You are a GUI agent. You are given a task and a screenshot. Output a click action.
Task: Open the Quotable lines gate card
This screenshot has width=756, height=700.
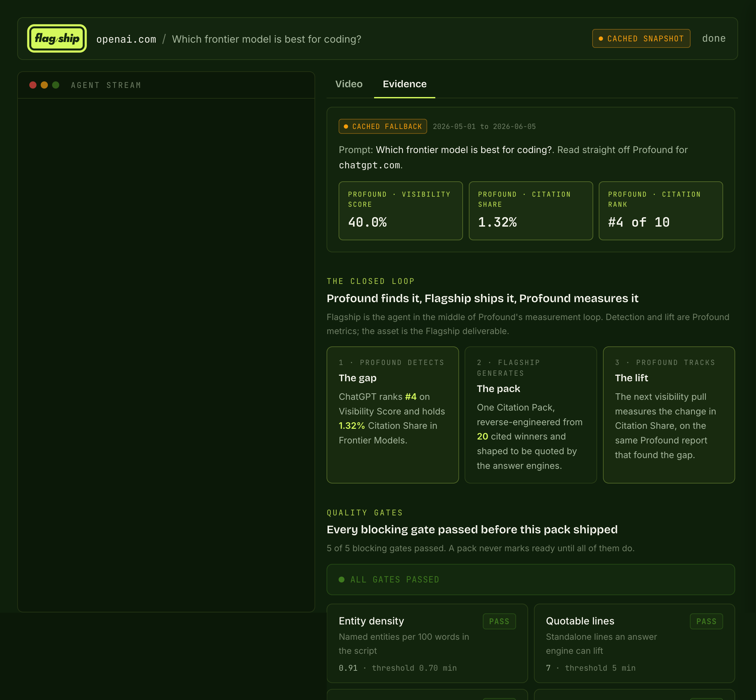635,643
